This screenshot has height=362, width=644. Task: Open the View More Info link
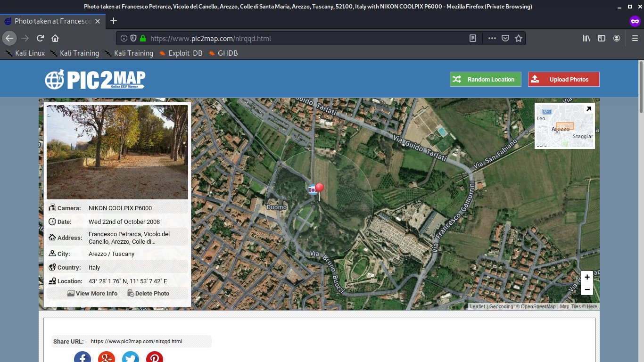click(92, 293)
